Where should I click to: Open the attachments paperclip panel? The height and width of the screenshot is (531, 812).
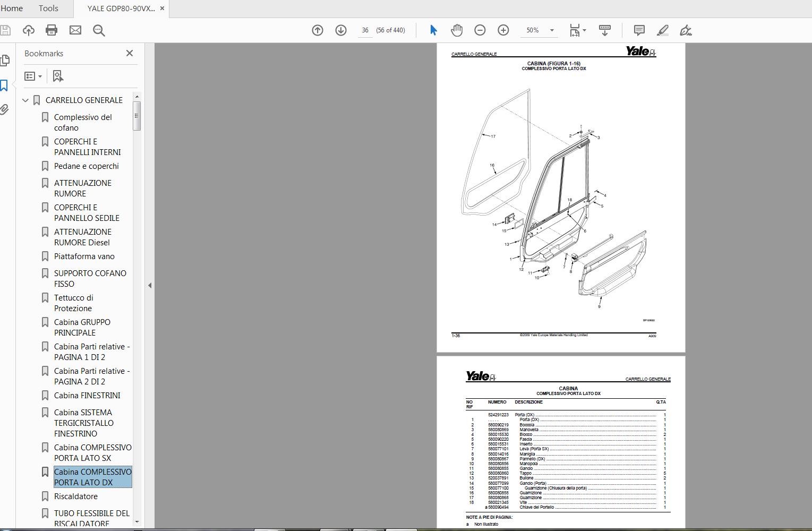pos(4,110)
